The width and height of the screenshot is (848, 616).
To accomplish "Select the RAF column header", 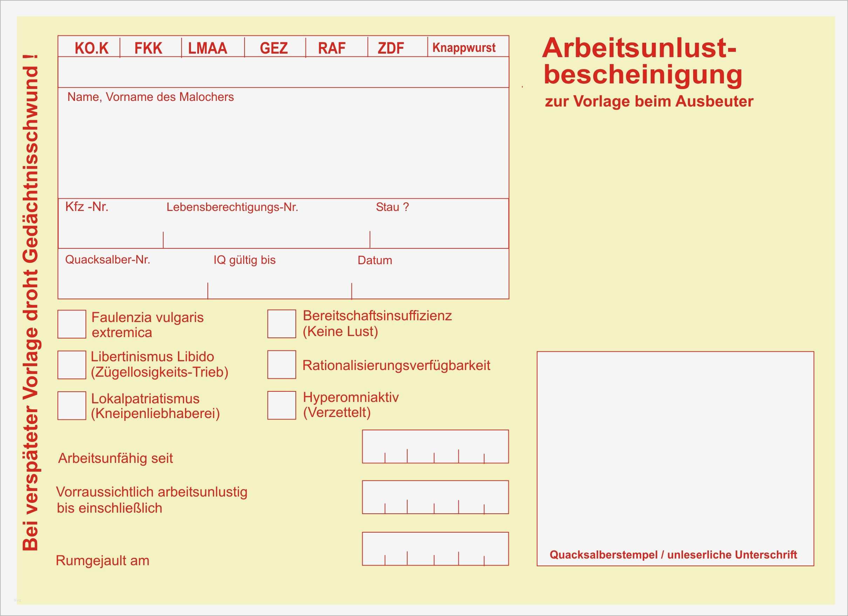I will [331, 47].
